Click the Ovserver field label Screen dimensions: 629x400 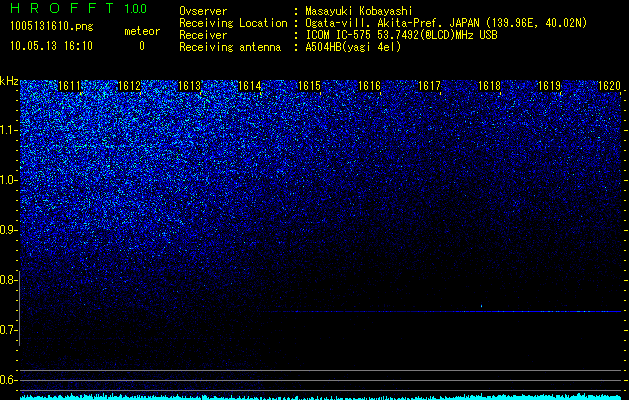coord(203,11)
